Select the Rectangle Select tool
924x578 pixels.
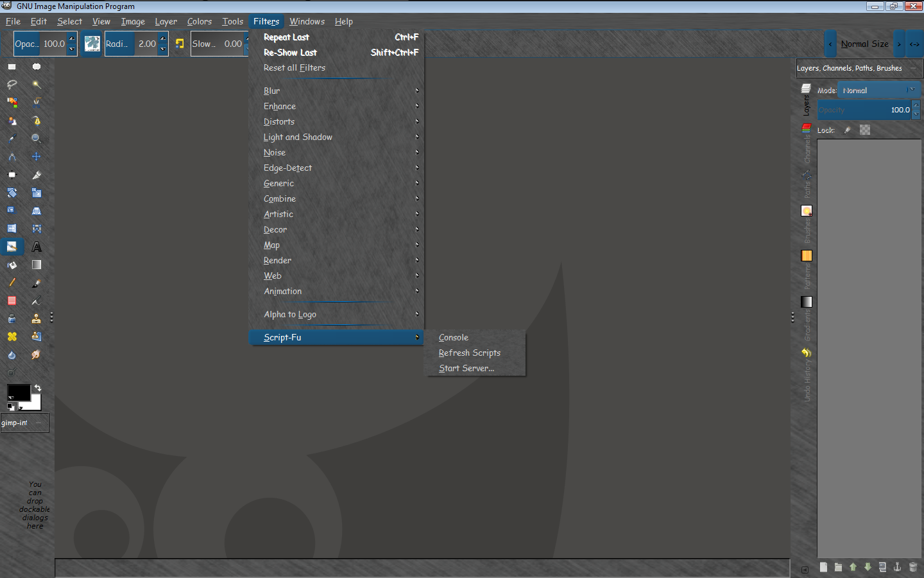tap(12, 67)
